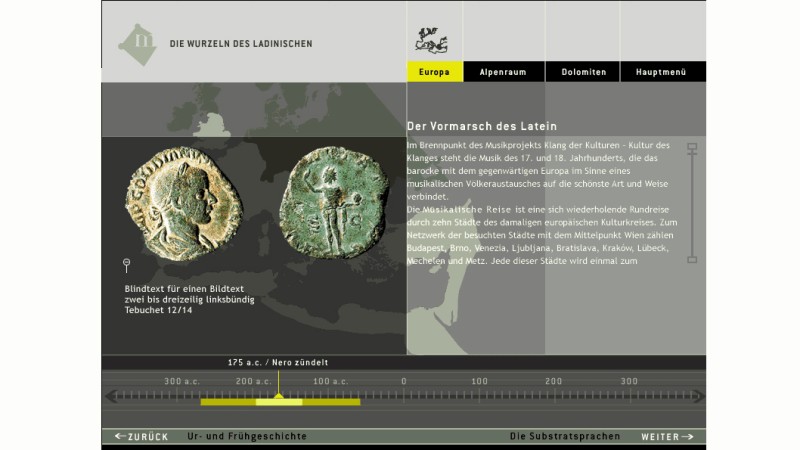Select the Europa tab

(435, 72)
